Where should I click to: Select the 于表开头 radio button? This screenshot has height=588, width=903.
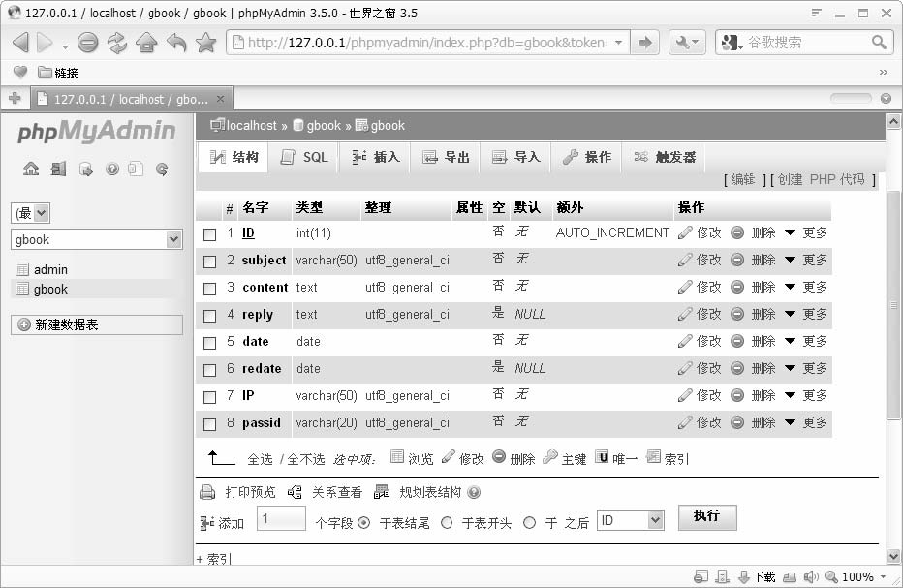coord(447,522)
